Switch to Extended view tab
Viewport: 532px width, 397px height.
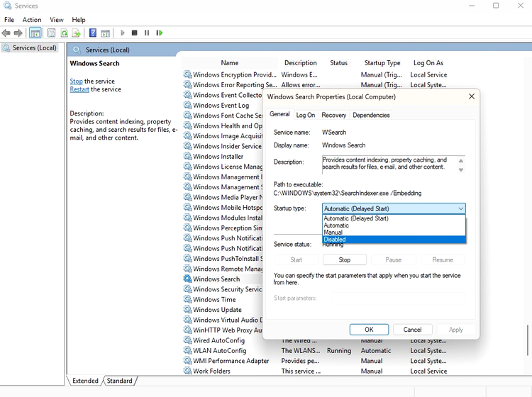(x=85, y=381)
